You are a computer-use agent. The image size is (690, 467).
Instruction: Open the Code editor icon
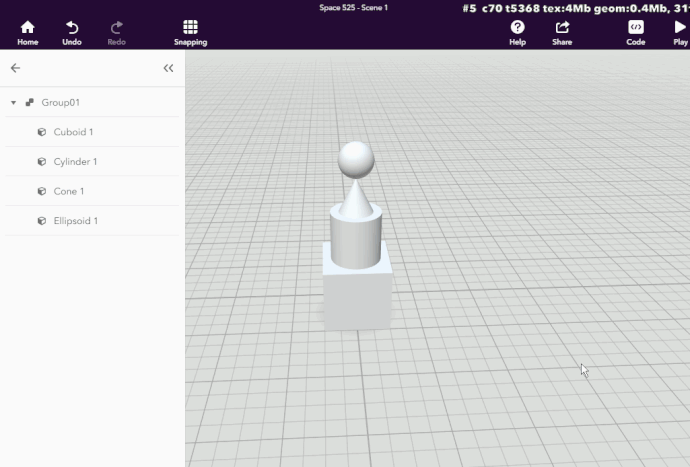635,27
